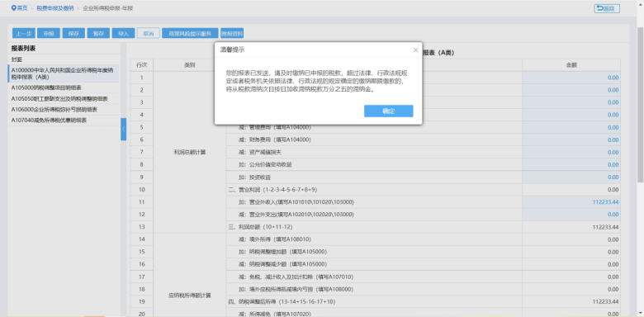644x317 pixels.
Task: Open the 税费申报及缴纳 breadcrumb link
Action: click(55, 8)
